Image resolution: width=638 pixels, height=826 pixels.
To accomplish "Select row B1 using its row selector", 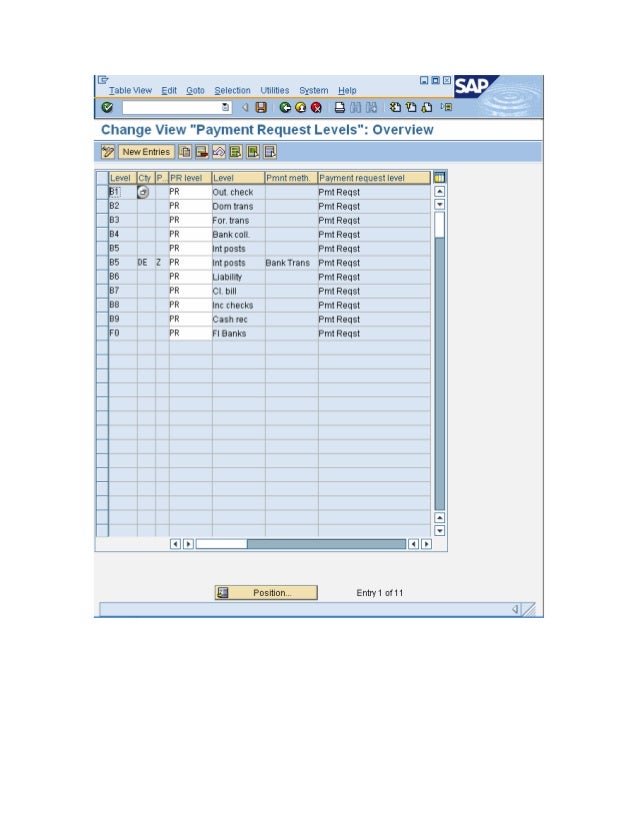I will point(102,192).
